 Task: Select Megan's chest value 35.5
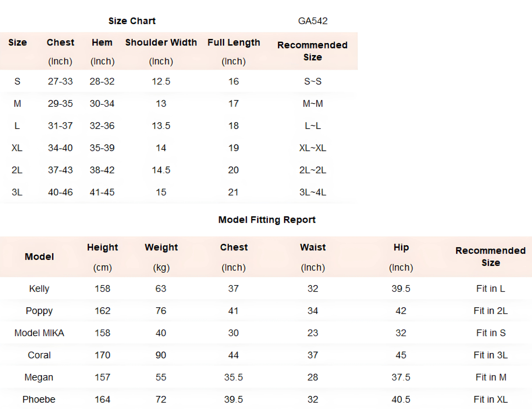233,377
